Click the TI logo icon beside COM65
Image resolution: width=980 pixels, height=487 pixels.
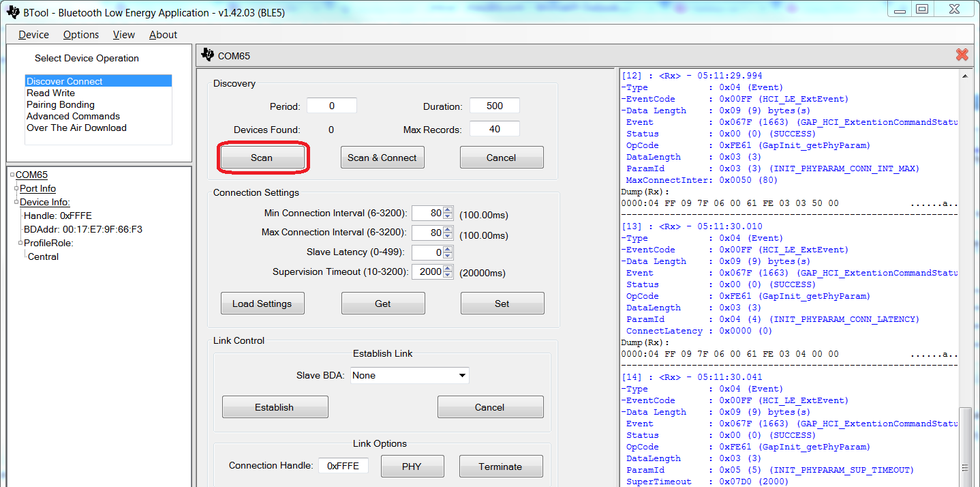coord(207,55)
